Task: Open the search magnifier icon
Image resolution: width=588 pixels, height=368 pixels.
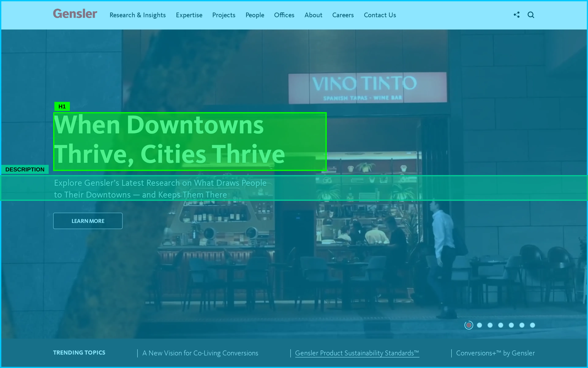Action: (531, 15)
